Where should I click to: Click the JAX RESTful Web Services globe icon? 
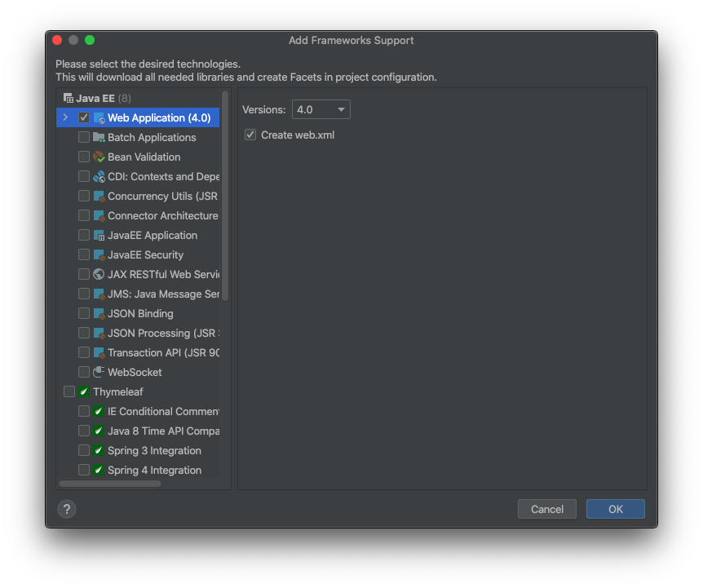click(99, 274)
